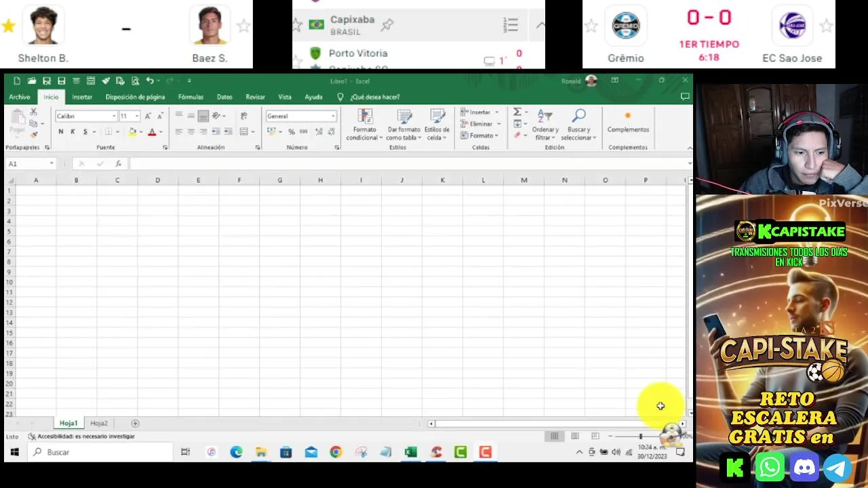Click the Decrease Font Size icon

pyautogui.click(x=160, y=116)
